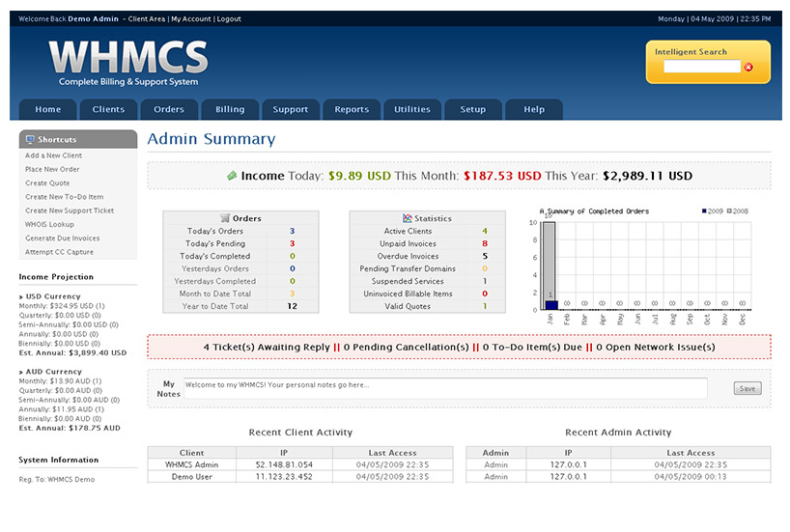Open the Reports tab
Image resolution: width=790 pixels, height=532 pixels.
[352, 109]
